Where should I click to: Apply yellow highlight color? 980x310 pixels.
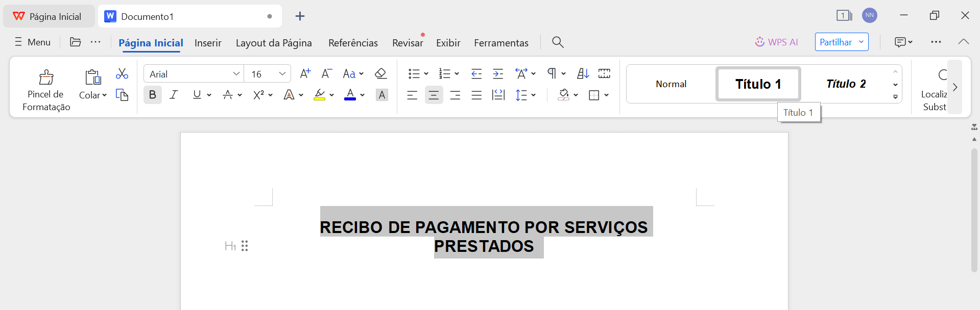(320, 95)
